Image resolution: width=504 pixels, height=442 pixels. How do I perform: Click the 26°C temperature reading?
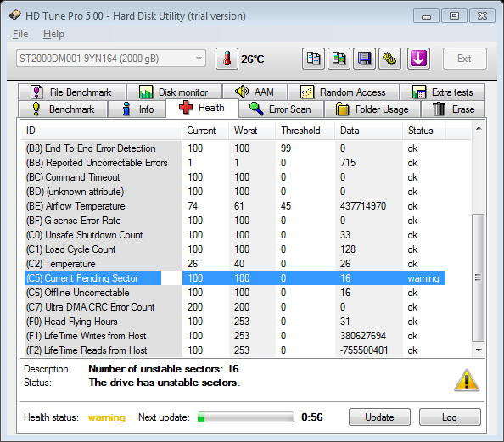(x=253, y=59)
